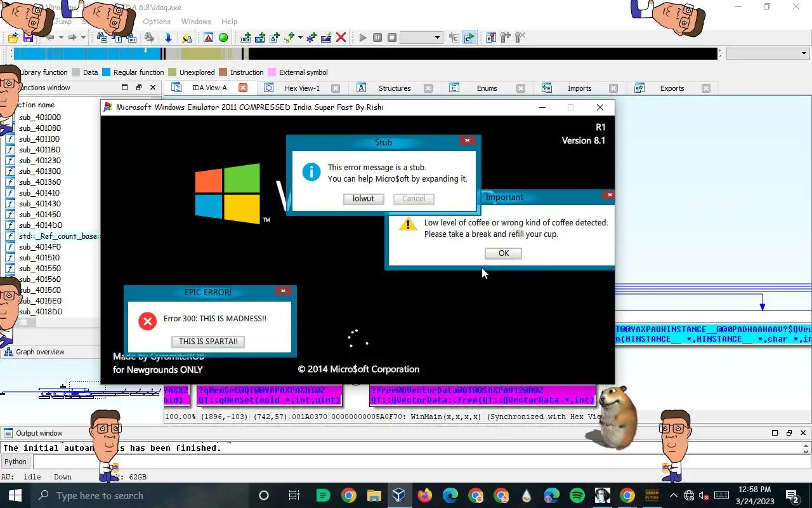Close the IDA View-A tab via its red X
The image size is (812, 508).
(x=243, y=88)
